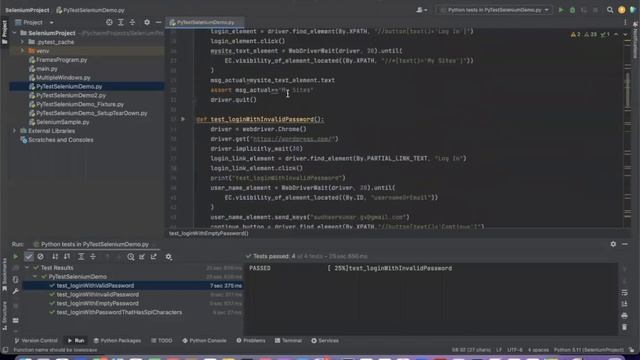Expand the .pytest_cache folder

22,42
